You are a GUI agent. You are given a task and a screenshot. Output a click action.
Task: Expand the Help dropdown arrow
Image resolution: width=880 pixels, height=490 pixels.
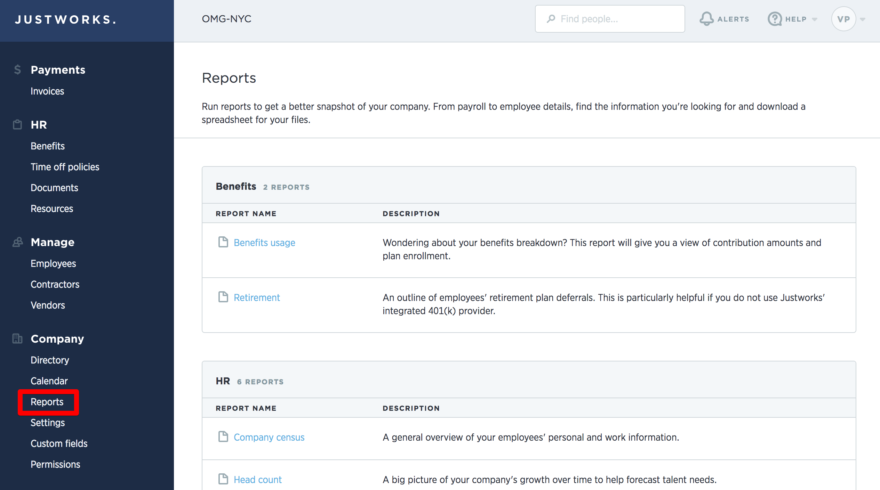point(814,20)
